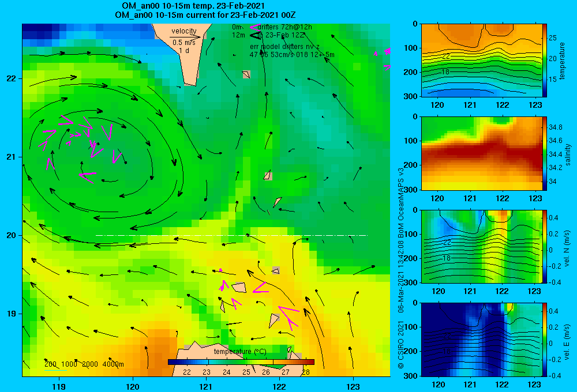Click the title "OM_an00 10-15m temp. 23-Feb-2021"
Image resolution: width=577 pixels, height=392 pixels.
(193, 6)
